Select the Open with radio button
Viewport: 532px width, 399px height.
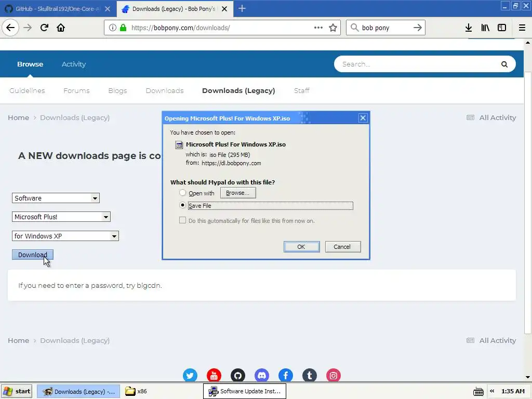pos(182,193)
